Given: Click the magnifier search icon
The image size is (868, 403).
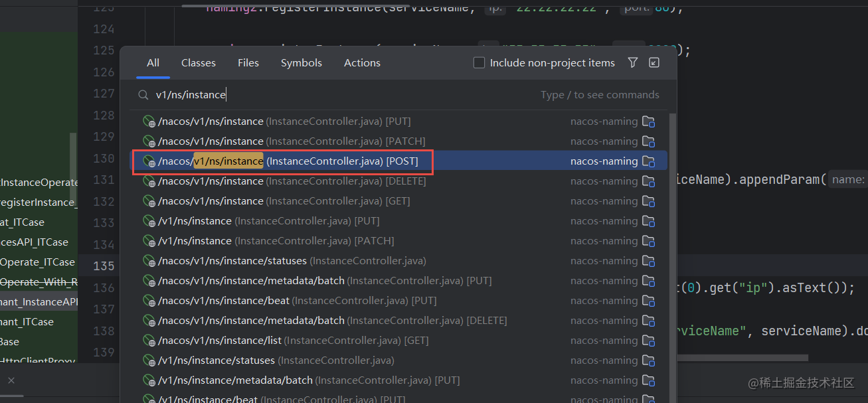Looking at the screenshot, I should coord(143,95).
